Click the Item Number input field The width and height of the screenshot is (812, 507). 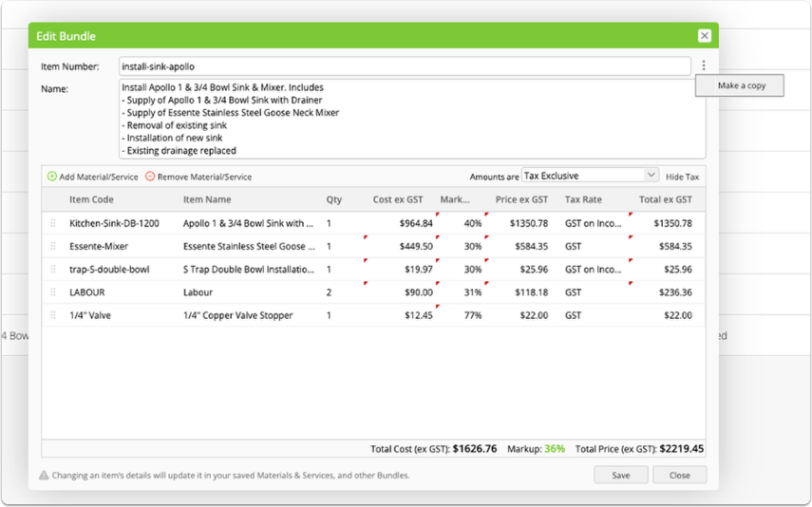405,66
